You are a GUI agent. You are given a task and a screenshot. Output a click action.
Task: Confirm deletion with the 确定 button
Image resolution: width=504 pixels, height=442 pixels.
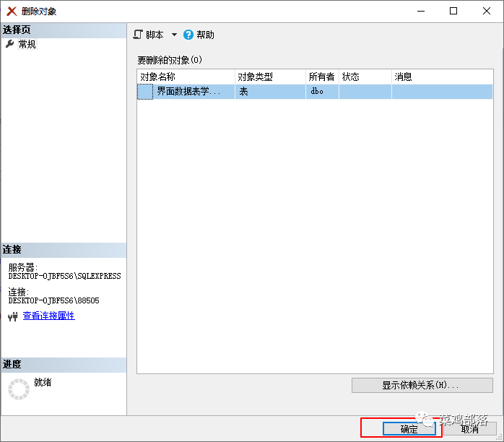[409, 429]
